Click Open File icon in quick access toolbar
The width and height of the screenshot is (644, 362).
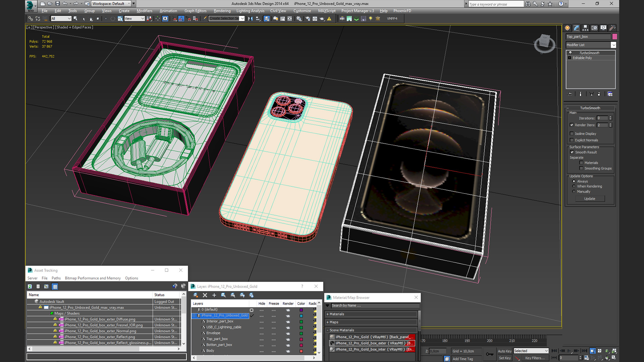tap(50, 4)
